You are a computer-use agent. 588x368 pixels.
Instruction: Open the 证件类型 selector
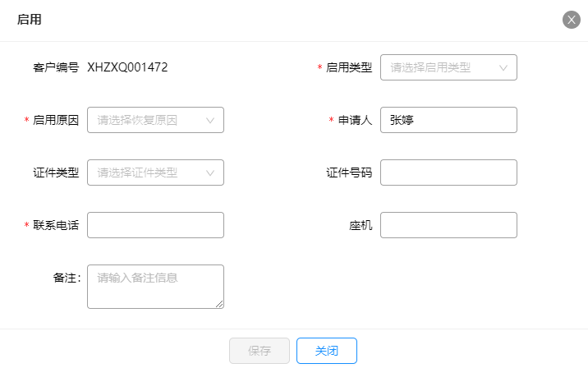[x=155, y=172]
